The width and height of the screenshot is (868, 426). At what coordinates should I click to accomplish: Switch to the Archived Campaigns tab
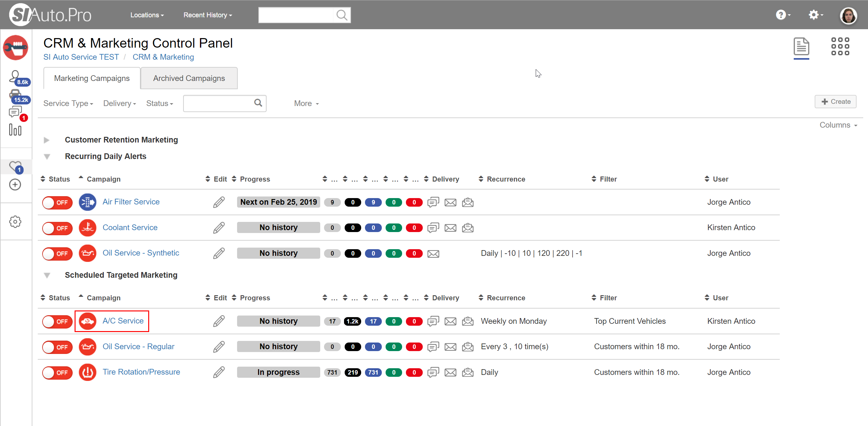(x=189, y=78)
